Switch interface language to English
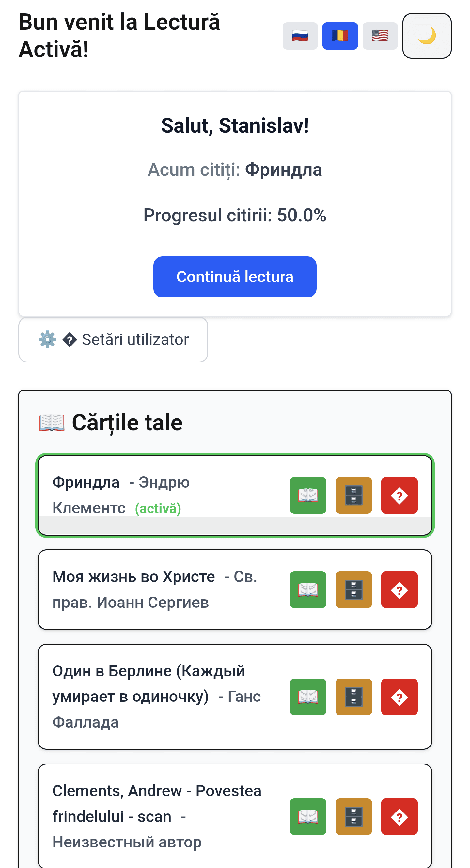This screenshot has height=868, width=470. [x=380, y=36]
